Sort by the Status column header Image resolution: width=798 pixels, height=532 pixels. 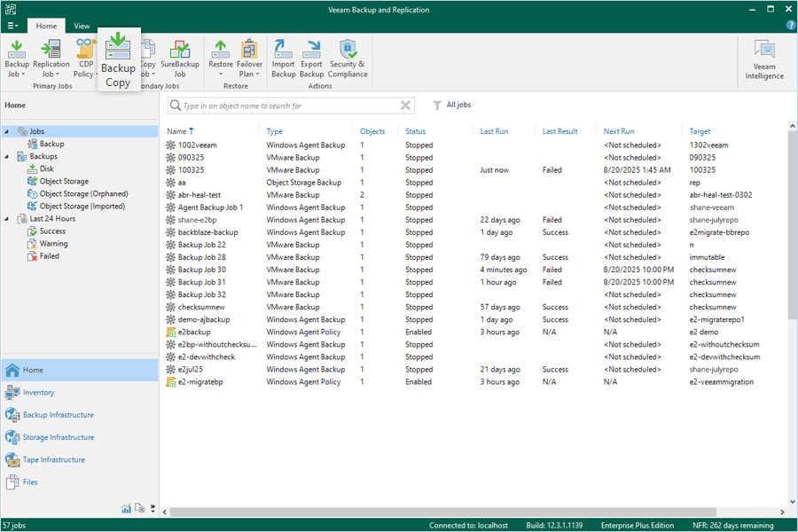coord(415,131)
